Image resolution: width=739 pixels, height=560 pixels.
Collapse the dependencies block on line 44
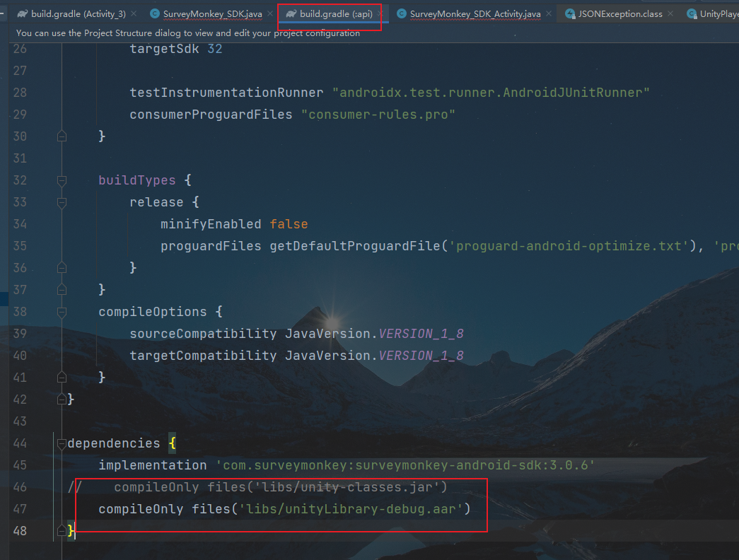(62, 443)
